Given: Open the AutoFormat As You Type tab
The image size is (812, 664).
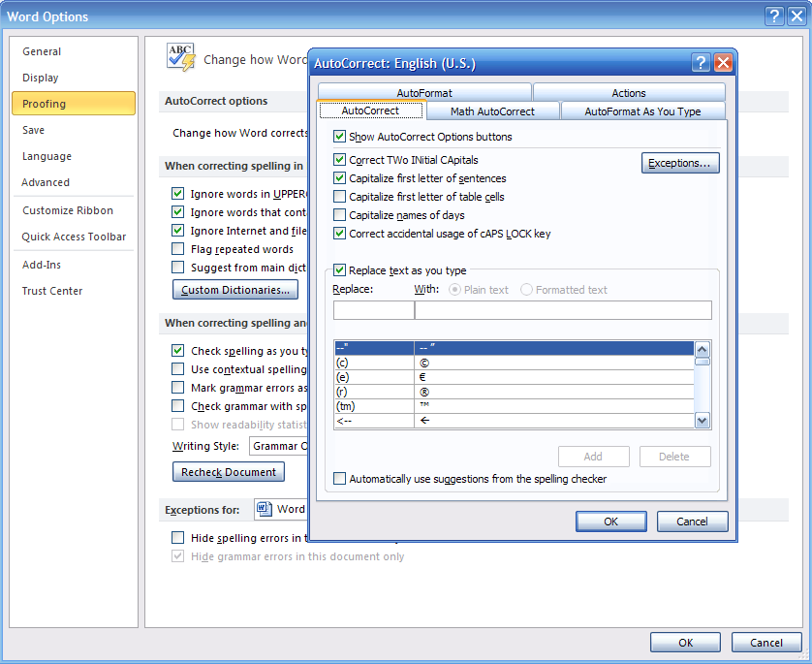Looking at the screenshot, I should coord(642,111).
